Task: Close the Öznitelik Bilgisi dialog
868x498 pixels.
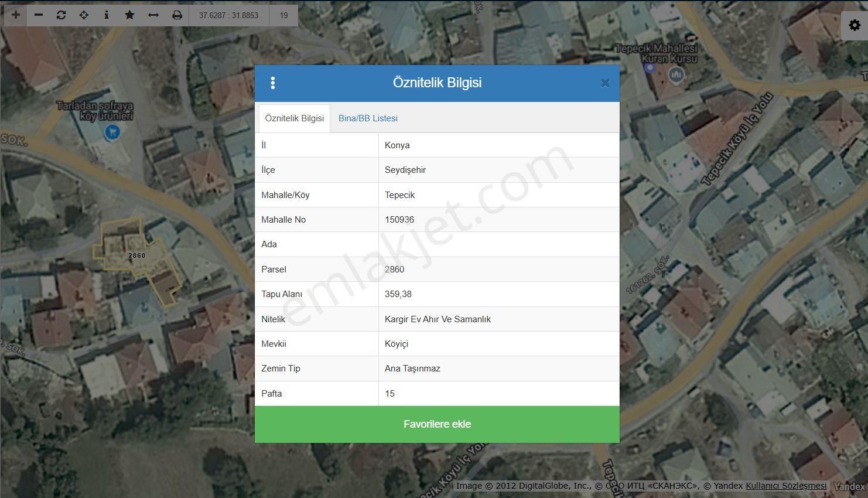Action: [605, 83]
